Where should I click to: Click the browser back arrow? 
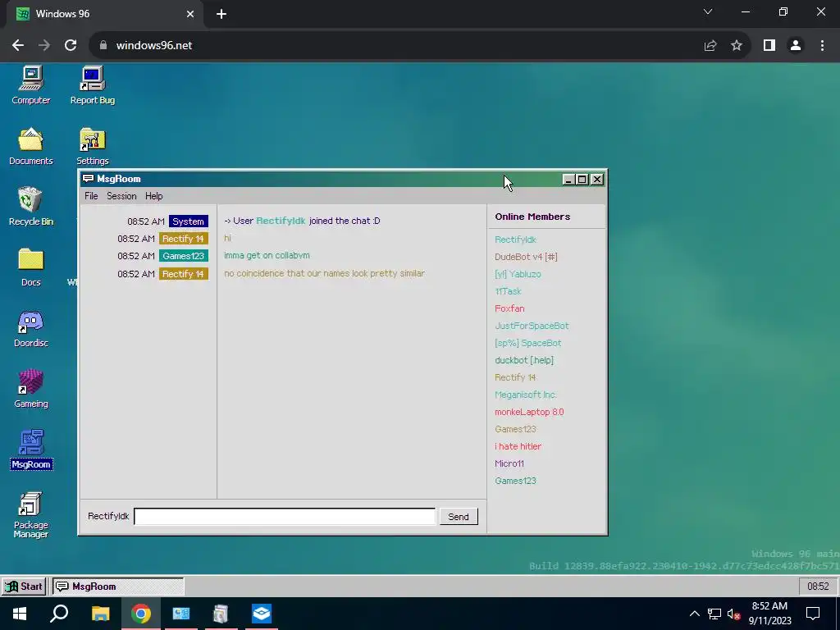coord(18,46)
